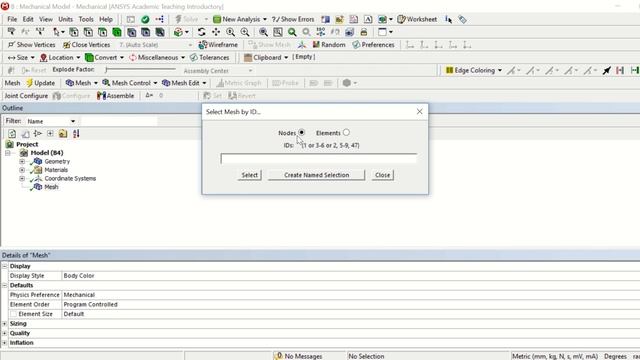Click the Select button in dialog
The height and width of the screenshot is (360, 640).
pyautogui.click(x=249, y=175)
